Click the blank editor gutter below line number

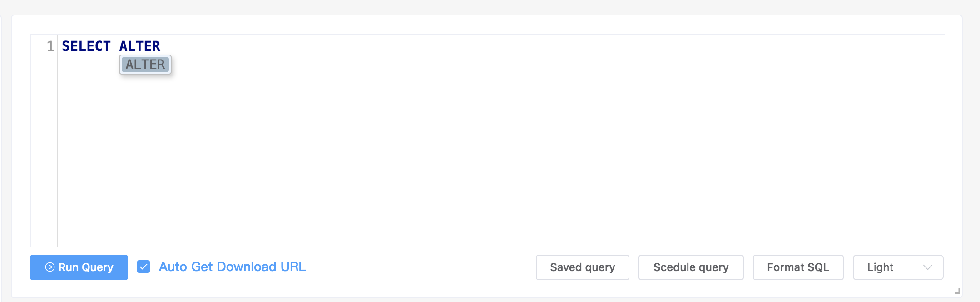(44, 150)
